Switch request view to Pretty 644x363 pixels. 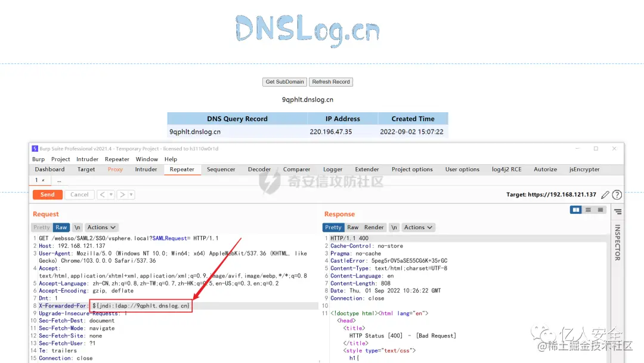(x=42, y=227)
